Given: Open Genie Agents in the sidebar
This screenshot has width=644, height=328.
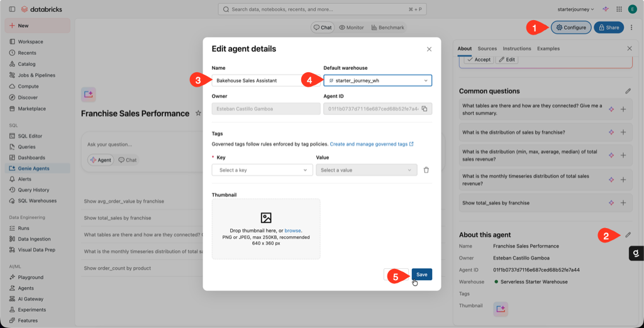Looking at the screenshot, I should [x=37, y=168].
